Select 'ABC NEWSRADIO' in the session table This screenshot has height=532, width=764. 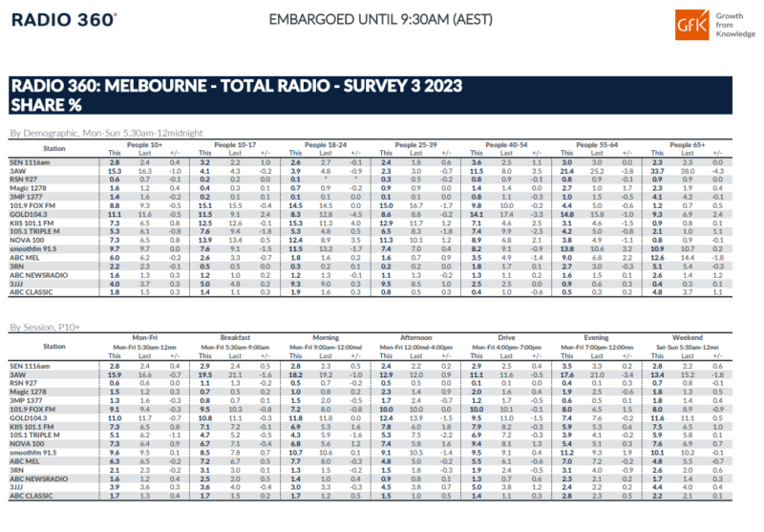(39, 479)
